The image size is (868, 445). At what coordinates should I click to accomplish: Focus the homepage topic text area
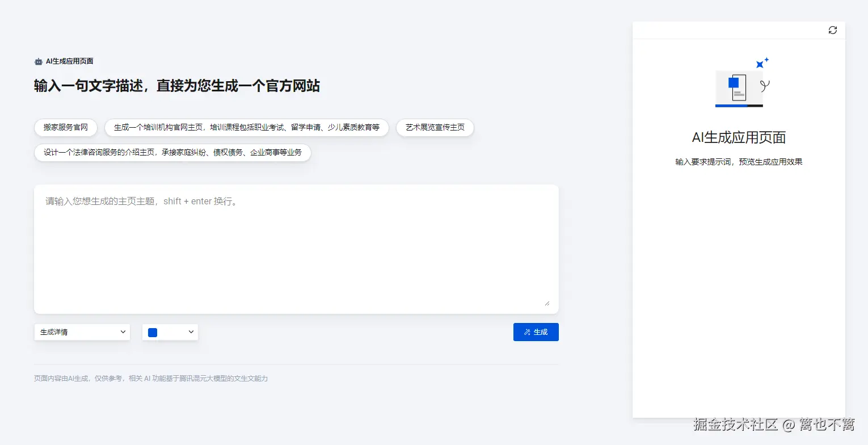(296, 249)
